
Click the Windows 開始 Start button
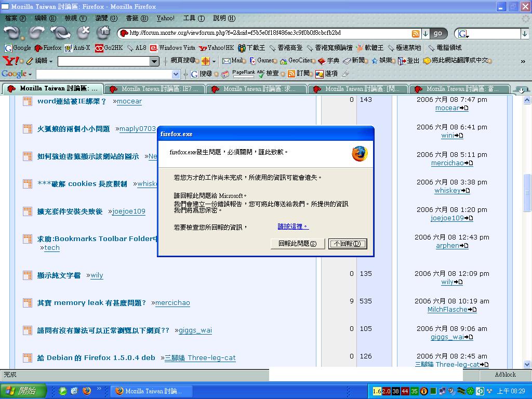(x=23, y=391)
